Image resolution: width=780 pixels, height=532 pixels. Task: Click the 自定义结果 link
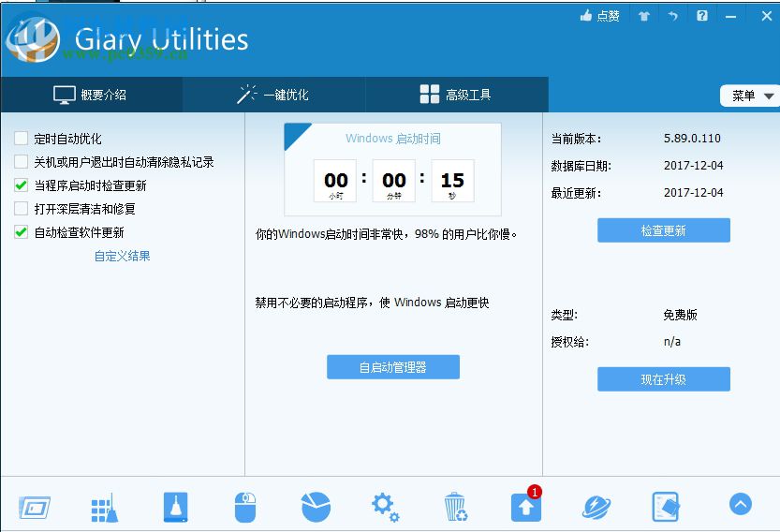coord(123,256)
